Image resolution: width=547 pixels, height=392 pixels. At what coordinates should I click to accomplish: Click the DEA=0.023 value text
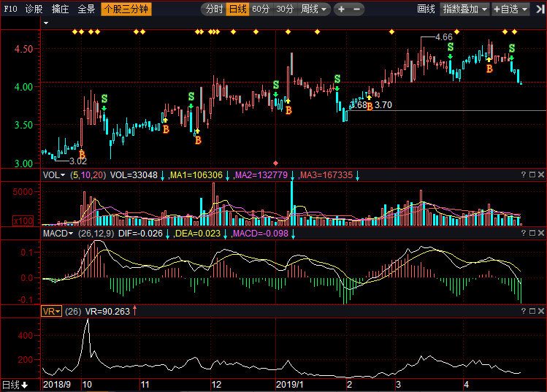pyautogui.click(x=198, y=234)
